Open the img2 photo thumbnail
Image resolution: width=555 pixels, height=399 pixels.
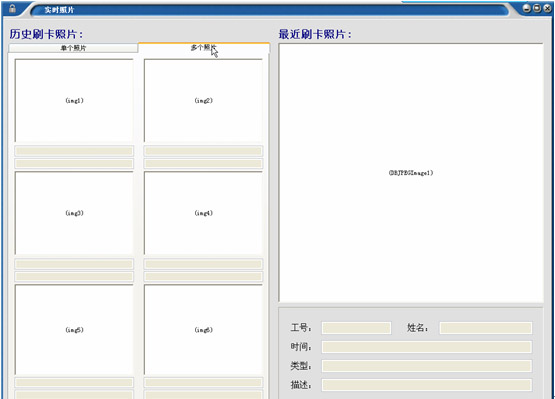coord(204,101)
